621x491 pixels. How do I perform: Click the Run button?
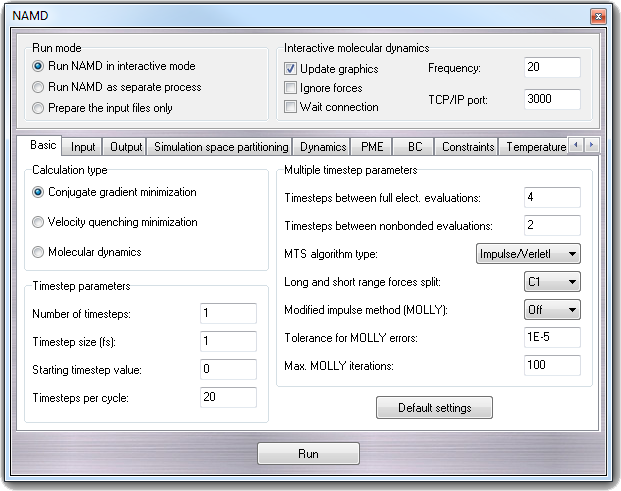tap(309, 454)
